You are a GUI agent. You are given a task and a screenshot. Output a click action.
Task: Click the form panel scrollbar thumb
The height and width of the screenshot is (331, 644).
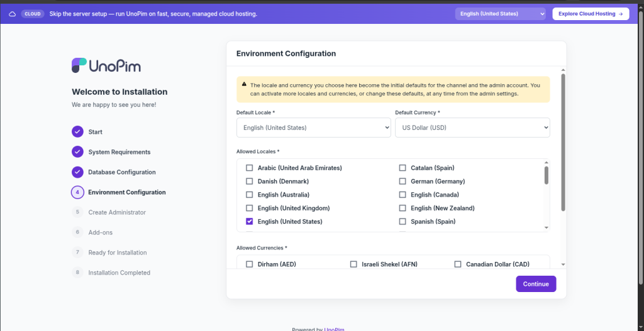pos(563,143)
